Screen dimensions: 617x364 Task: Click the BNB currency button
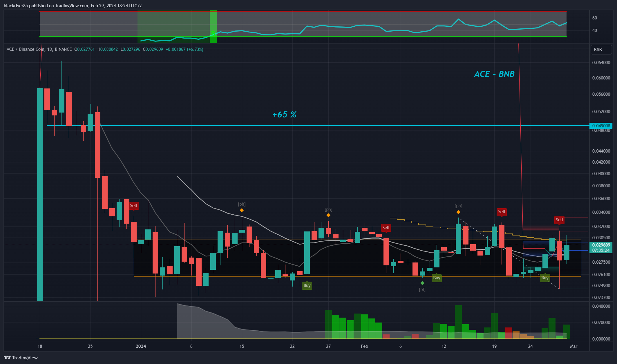click(601, 50)
